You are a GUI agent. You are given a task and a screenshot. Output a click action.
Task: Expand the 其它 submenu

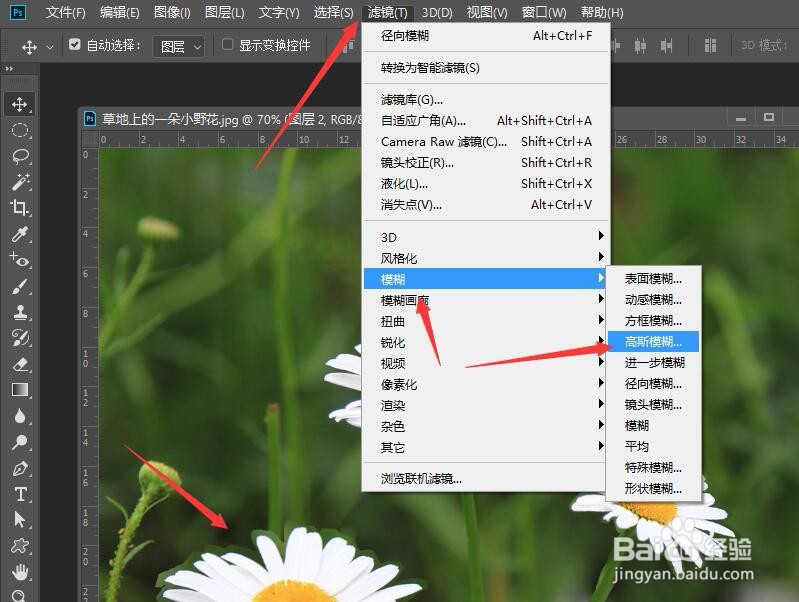point(486,447)
